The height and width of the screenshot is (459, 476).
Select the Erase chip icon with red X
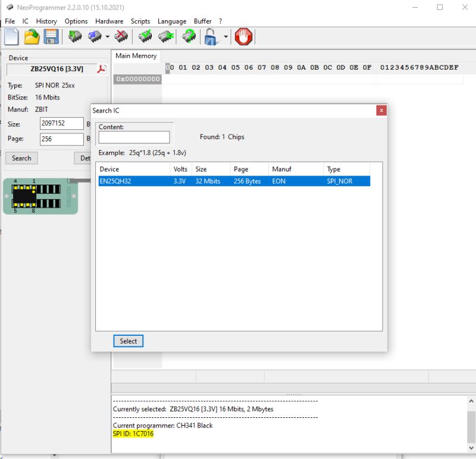tap(121, 36)
